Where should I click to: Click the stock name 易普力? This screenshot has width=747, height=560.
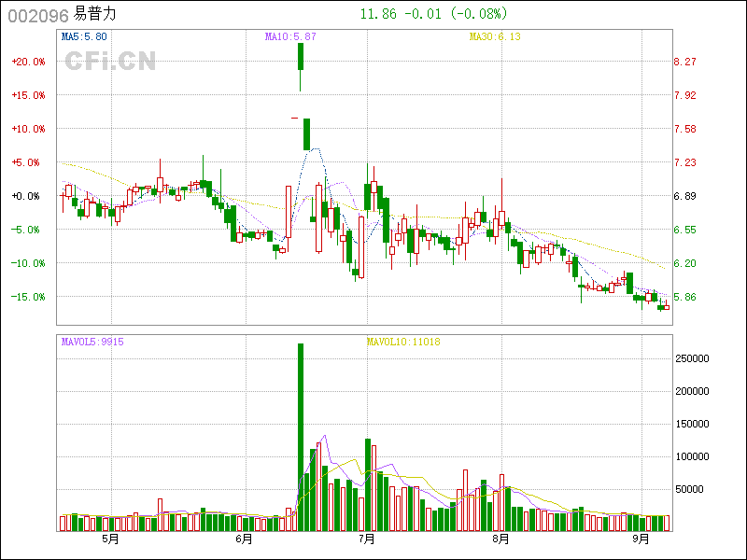(96, 15)
